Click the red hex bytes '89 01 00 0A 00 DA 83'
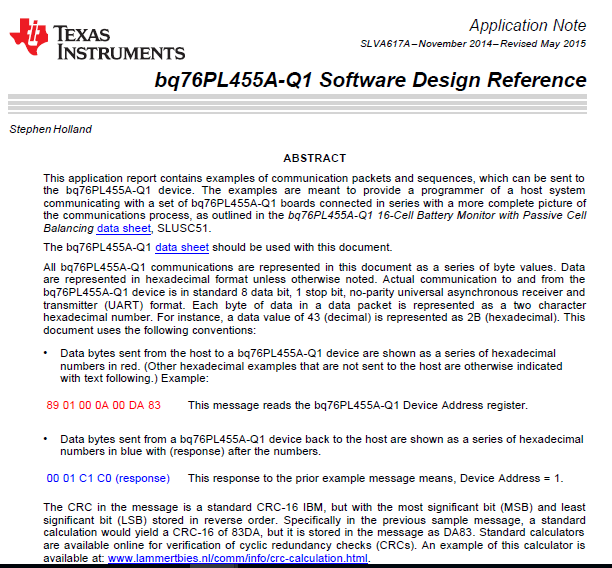The height and width of the screenshot is (568, 612). (103, 405)
